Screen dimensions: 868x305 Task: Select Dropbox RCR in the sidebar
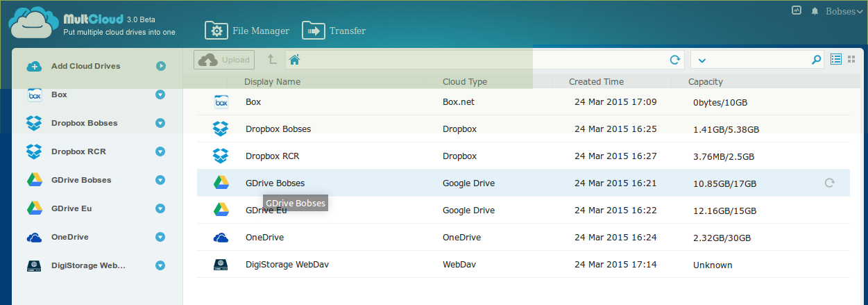coord(78,151)
